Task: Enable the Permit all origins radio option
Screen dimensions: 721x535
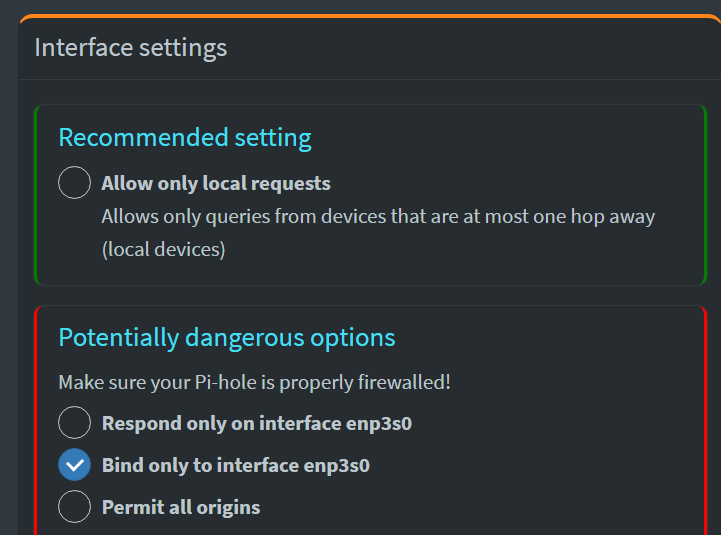Action: coord(74,506)
